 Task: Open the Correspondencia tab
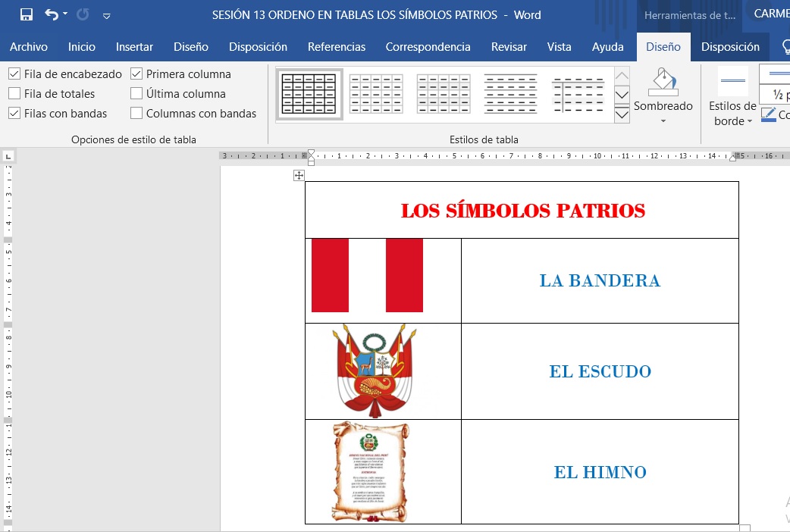[428, 47]
